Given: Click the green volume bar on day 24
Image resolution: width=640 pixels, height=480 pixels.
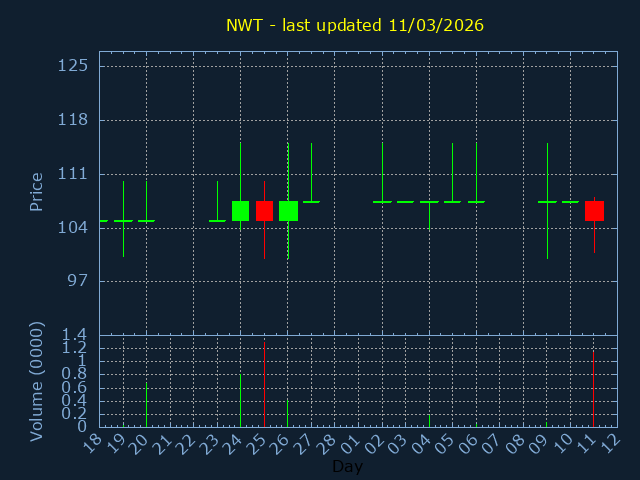Looking at the screenshot, I should [240, 400].
